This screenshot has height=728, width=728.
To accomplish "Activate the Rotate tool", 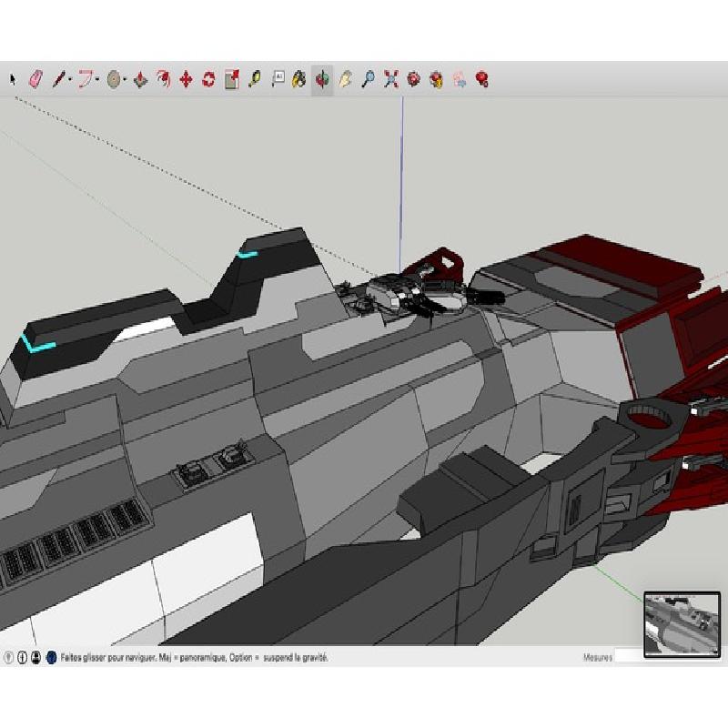I will (208, 80).
